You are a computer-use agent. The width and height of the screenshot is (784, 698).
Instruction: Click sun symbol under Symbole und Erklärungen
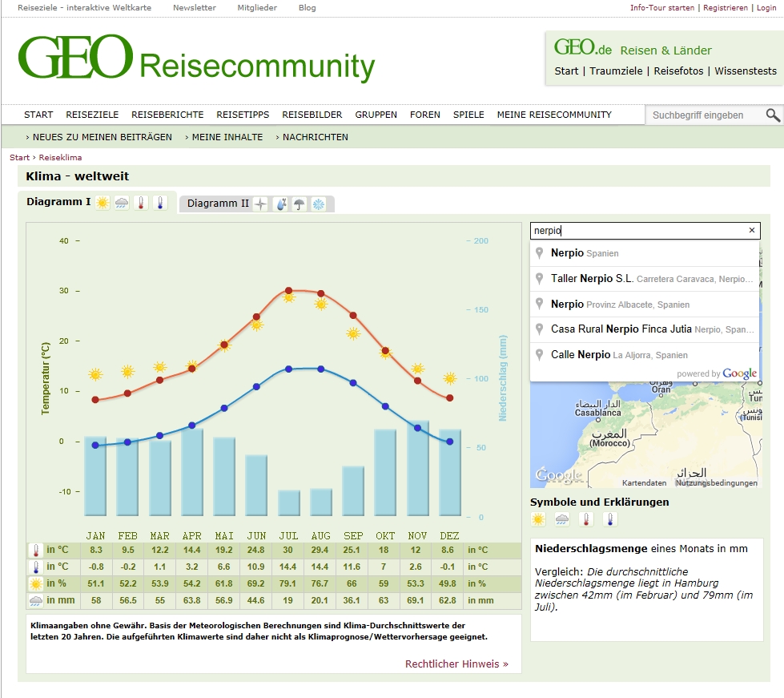(x=538, y=519)
